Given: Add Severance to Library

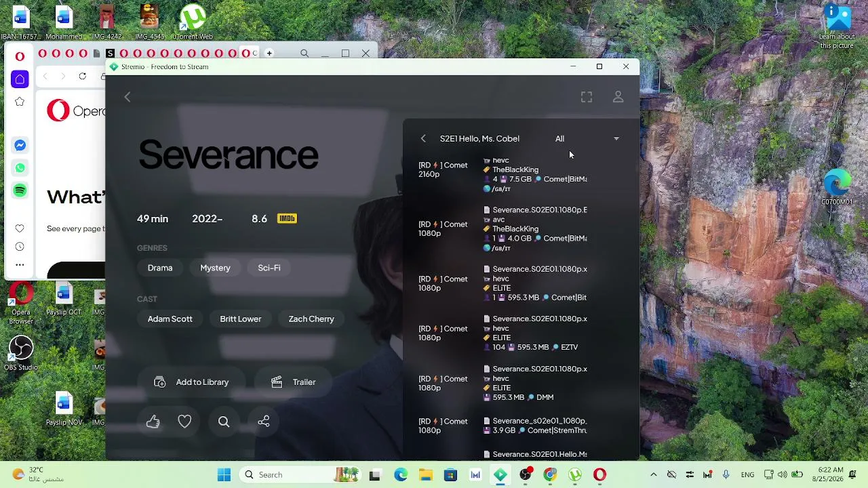Looking at the screenshot, I should (191, 382).
